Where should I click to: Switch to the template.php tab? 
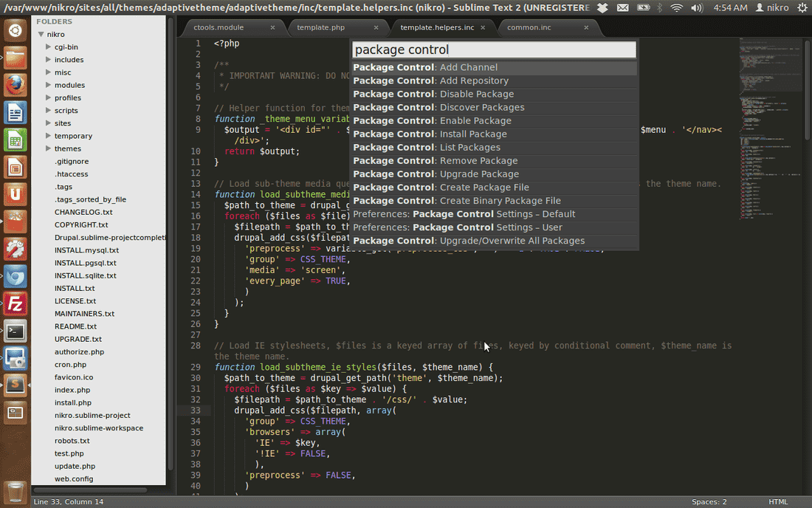[x=320, y=27]
